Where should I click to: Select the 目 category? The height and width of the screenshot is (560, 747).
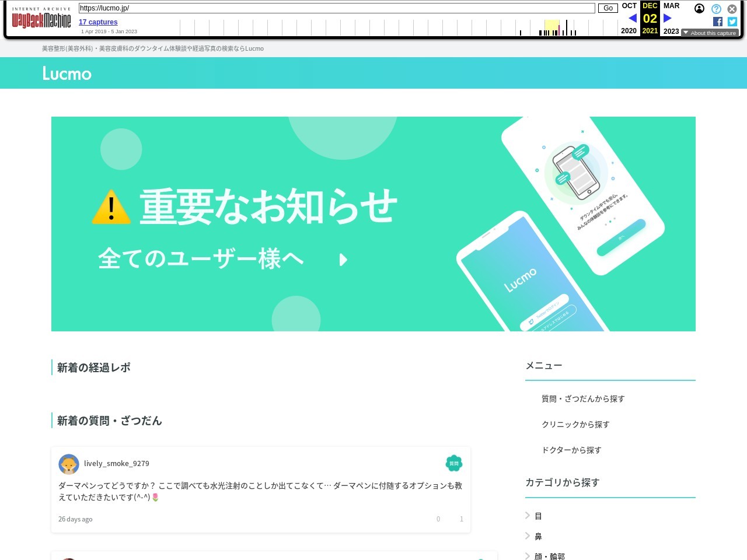click(538, 516)
